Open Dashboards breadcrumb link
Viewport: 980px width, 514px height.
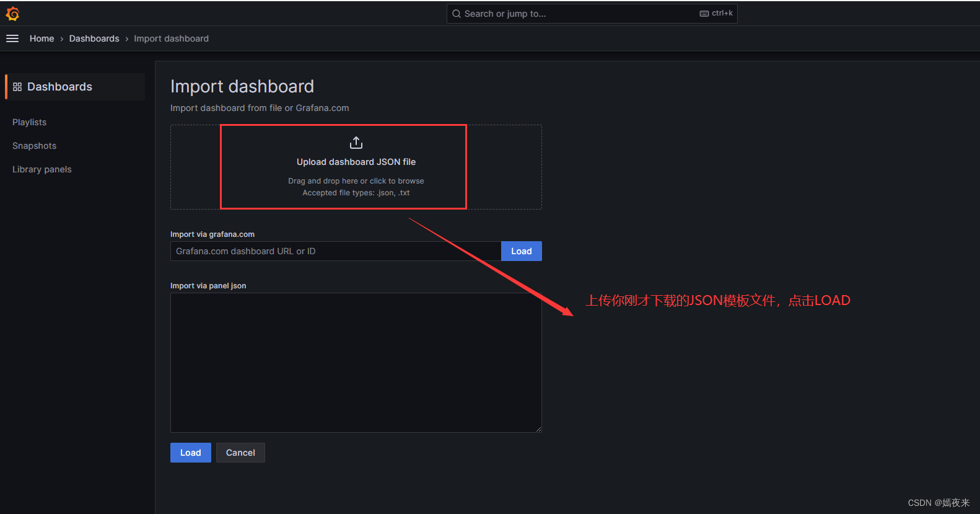click(94, 38)
